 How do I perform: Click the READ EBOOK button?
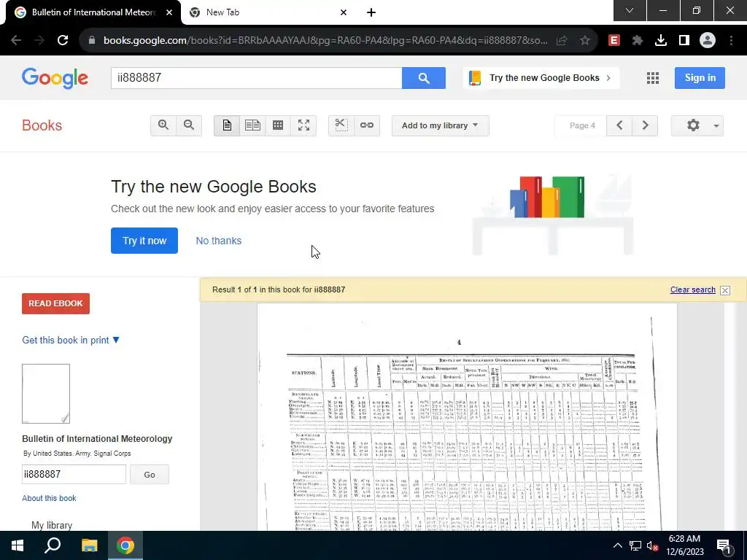point(55,303)
